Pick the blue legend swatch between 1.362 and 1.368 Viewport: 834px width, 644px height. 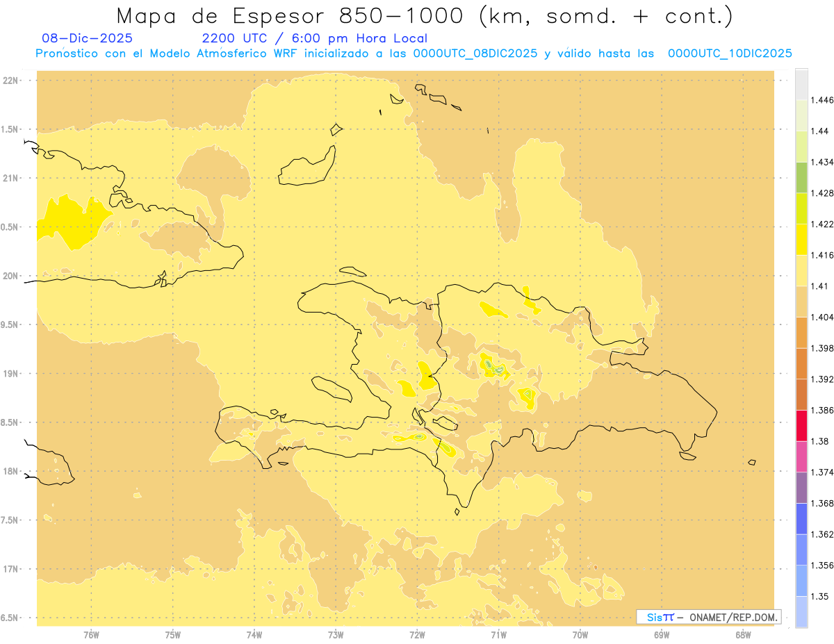(801, 518)
